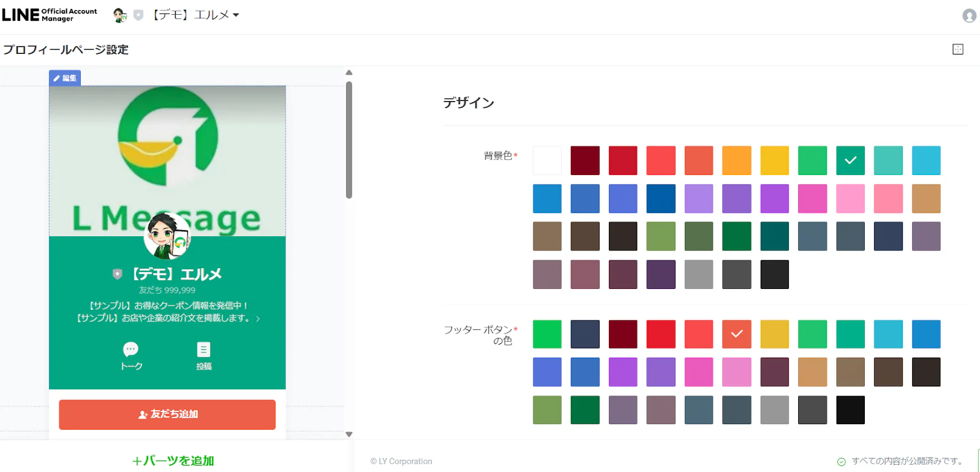Select tan background swatch at second row end
Image resolution: width=980 pixels, height=472 pixels.
coord(926,198)
